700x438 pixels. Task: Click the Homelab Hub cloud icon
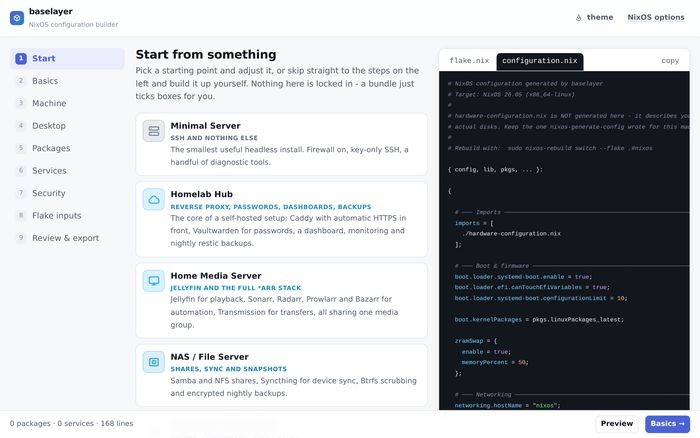(154, 199)
